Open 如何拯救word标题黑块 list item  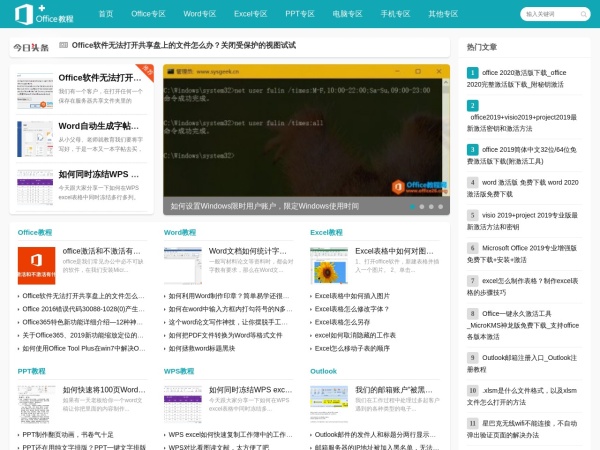click(x=202, y=348)
